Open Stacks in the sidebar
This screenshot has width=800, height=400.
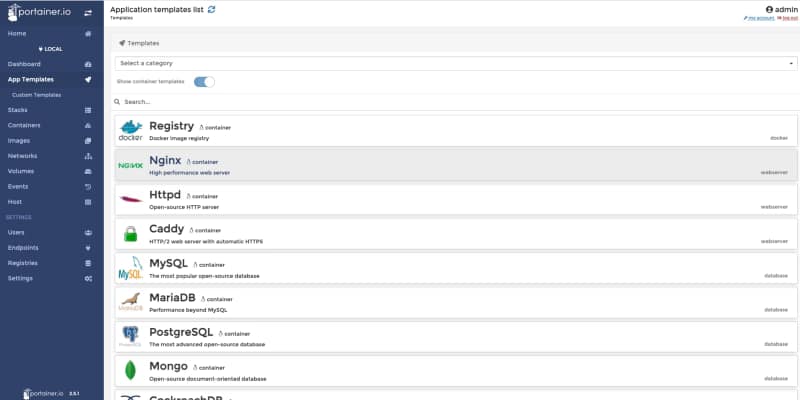click(x=18, y=110)
